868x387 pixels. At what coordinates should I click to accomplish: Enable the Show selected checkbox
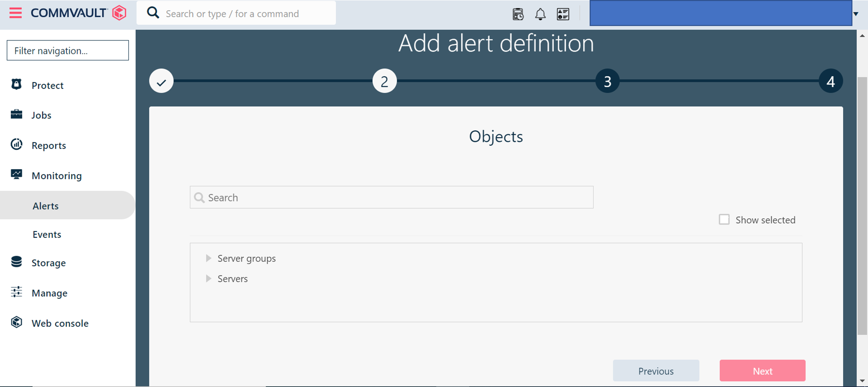pos(724,219)
